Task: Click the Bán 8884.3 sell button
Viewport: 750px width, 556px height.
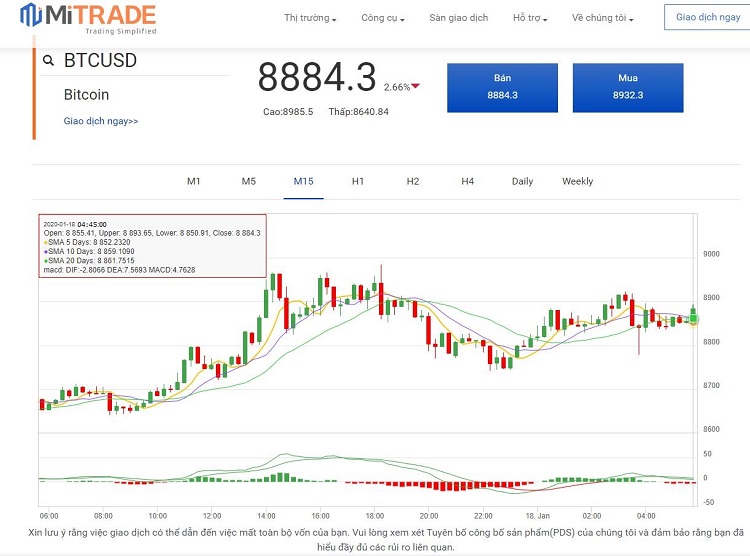Action: tap(502, 87)
